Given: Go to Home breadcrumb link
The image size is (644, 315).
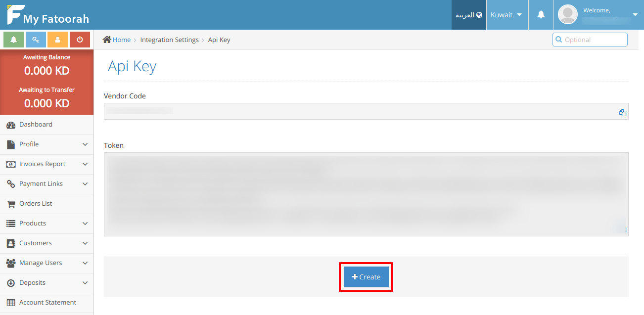Looking at the screenshot, I should (x=122, y=40).
